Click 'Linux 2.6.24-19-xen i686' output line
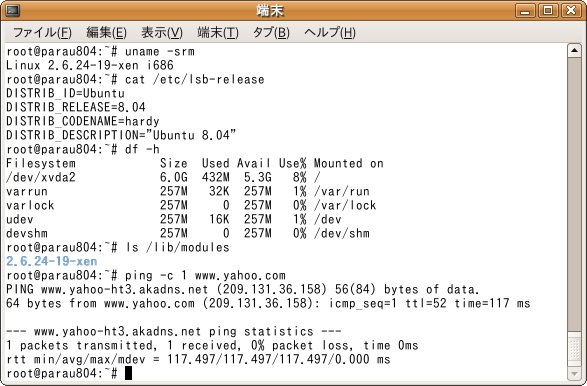This screenshot has height=386, width=587. click(90, 66)
